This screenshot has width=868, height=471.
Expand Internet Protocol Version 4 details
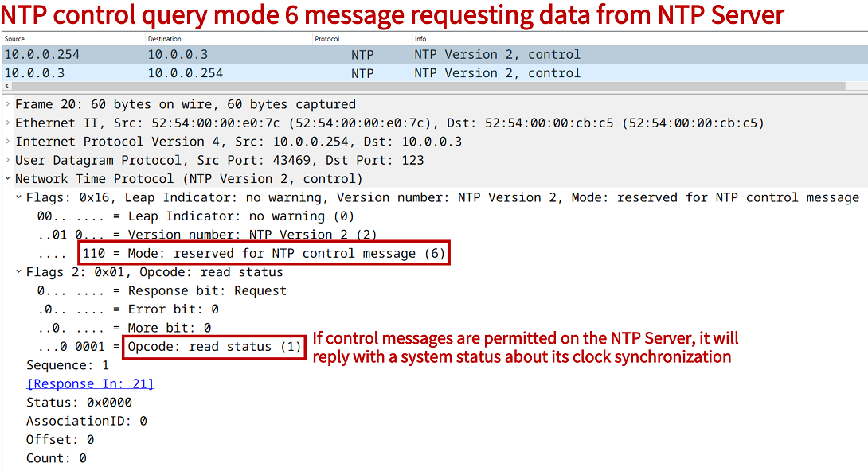pyautogui.click(x=8, y=142)
